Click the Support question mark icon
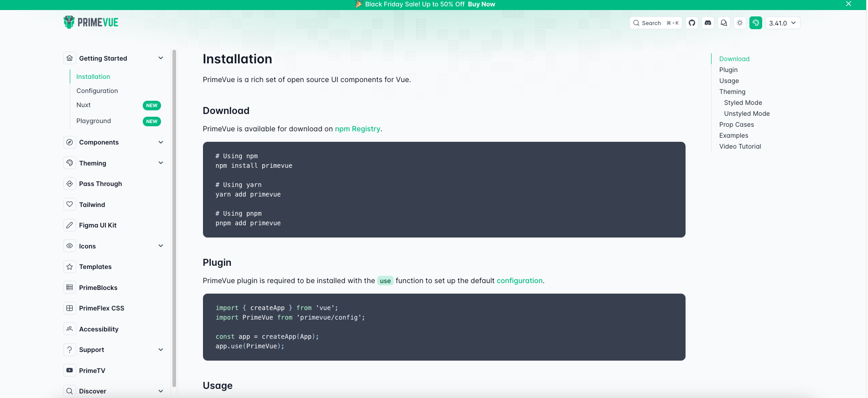Image resolution: width=868 pixels, height=398 pixels. pos(70,350)
